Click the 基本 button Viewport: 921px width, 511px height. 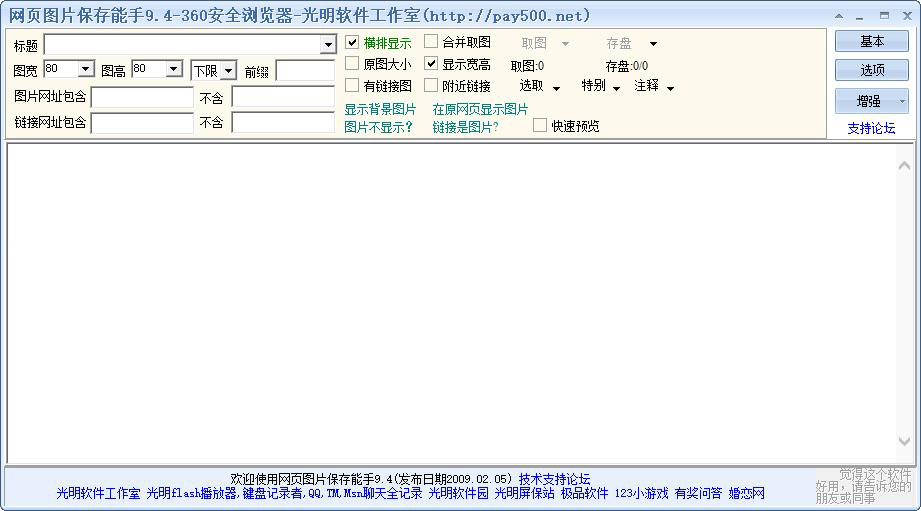point(872,41)
